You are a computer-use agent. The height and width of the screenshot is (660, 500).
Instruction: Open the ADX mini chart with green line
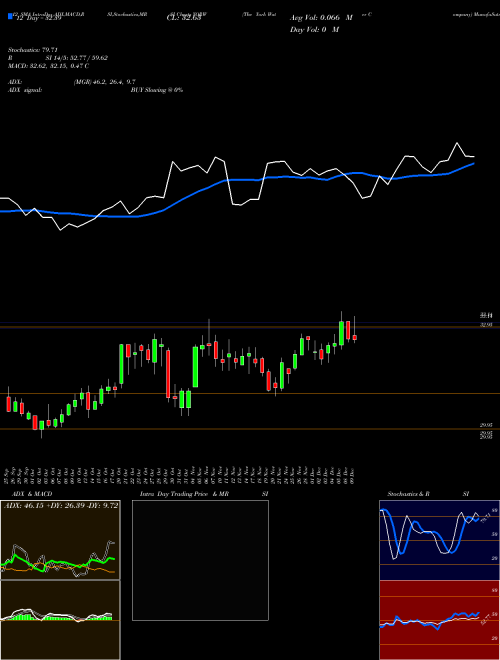coord(60,540)
